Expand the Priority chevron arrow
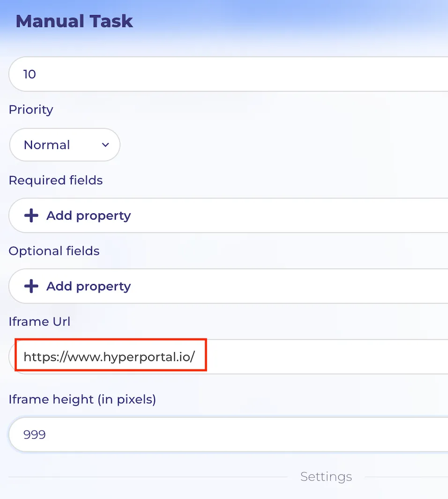Viewport: 448px width, 499px height. pos(105,145)
